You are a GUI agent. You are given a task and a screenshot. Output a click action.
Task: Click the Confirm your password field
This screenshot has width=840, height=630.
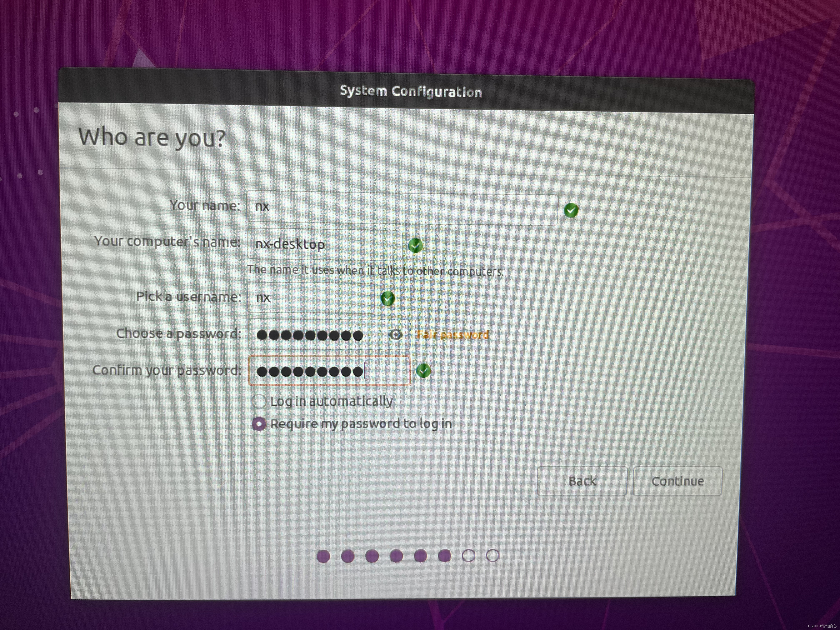(x=329, y=371)
